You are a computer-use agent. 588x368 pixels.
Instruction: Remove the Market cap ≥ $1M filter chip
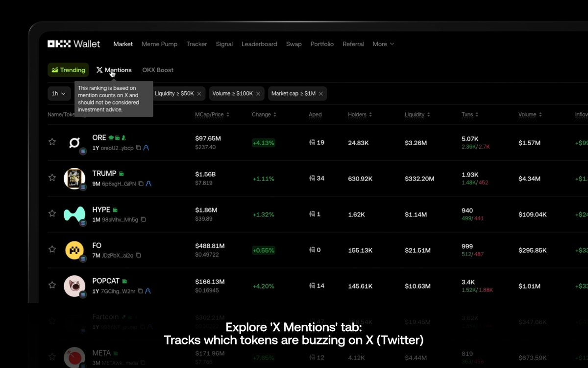(321, 94)
